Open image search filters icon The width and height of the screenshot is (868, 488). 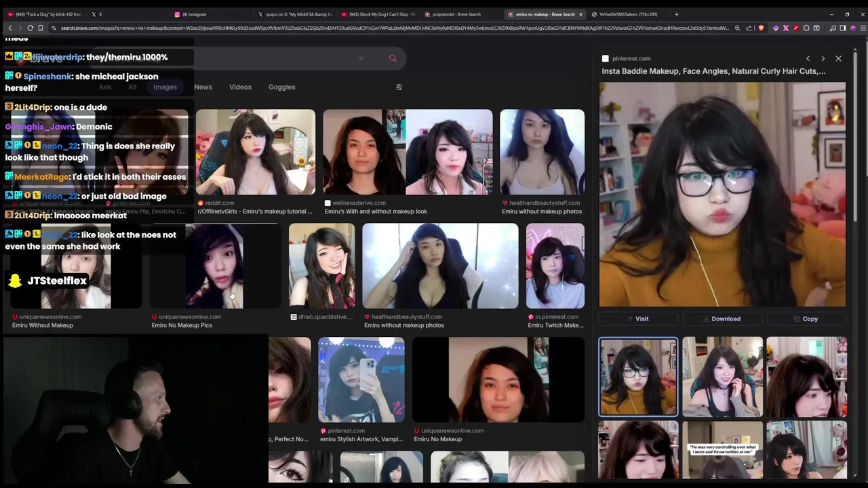(x=399, y=87)
